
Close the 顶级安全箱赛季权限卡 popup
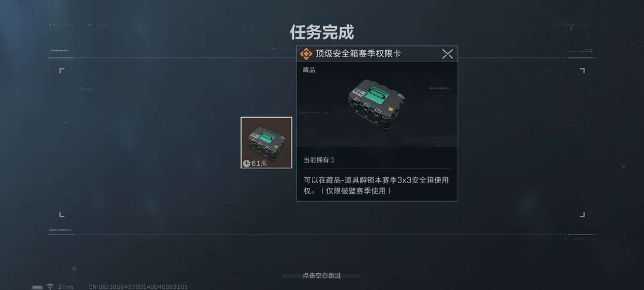point(447,53)
